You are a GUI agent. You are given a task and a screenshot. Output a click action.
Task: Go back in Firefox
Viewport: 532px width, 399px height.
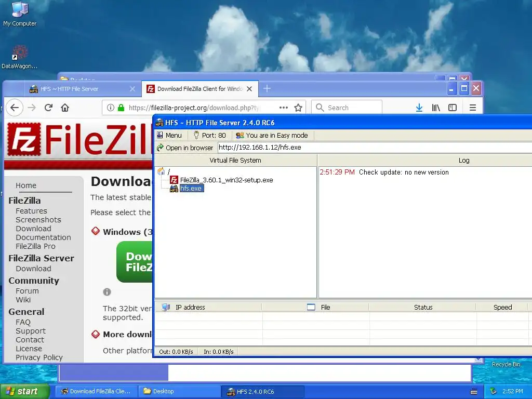[15, 108]
